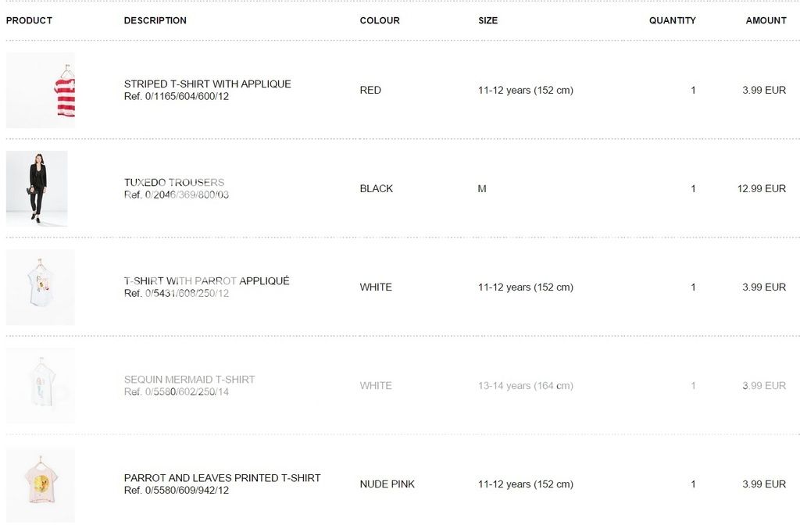Click the 12.99 EUR amount

click(761, 189)
